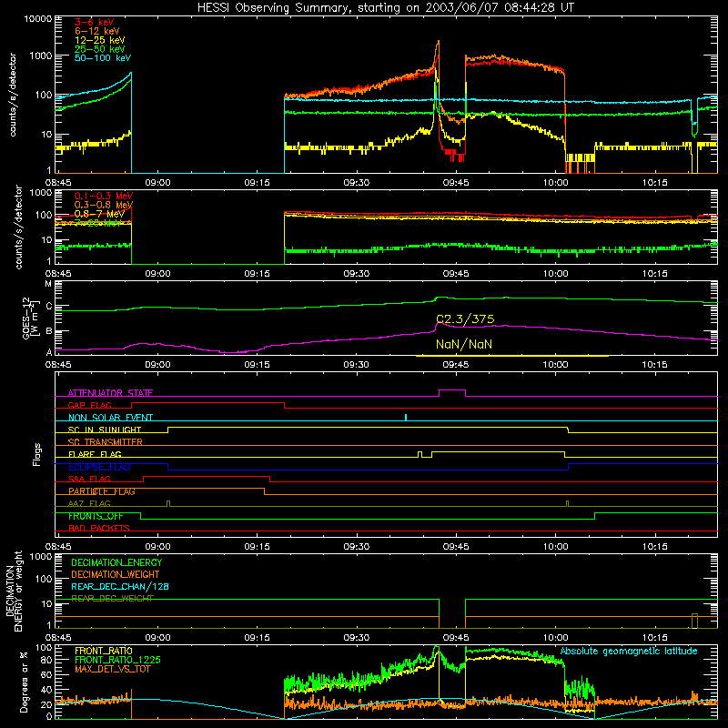Click the 'HESSI Observing Summary' plot title

tap(386, 7)
